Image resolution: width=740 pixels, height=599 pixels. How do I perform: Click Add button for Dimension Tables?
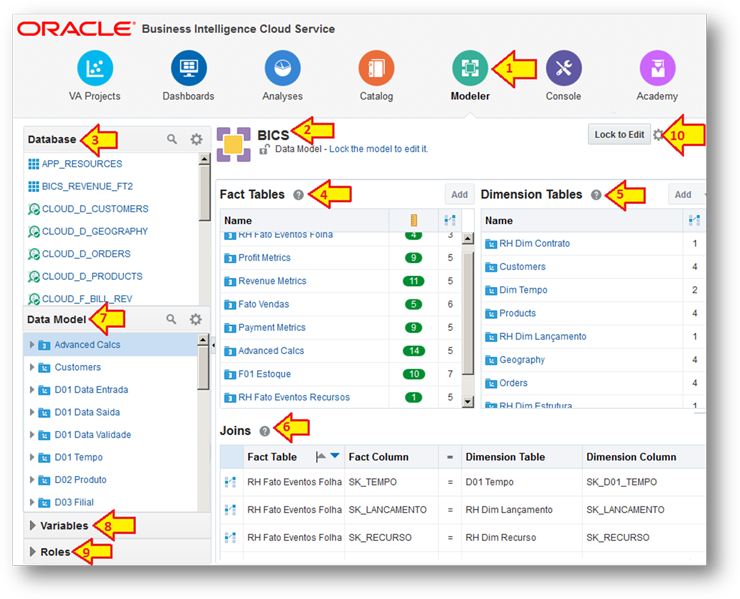[x=683, y=194]
